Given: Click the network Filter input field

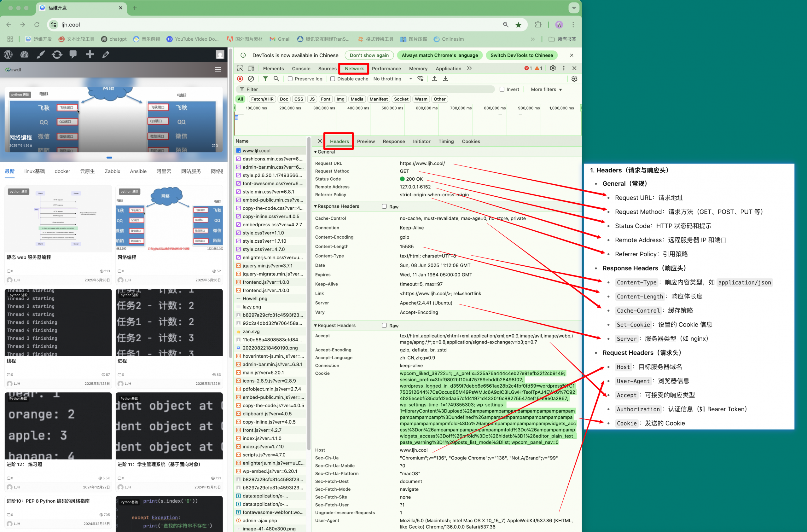Looking at the screenshot, I should click(365, 89).
